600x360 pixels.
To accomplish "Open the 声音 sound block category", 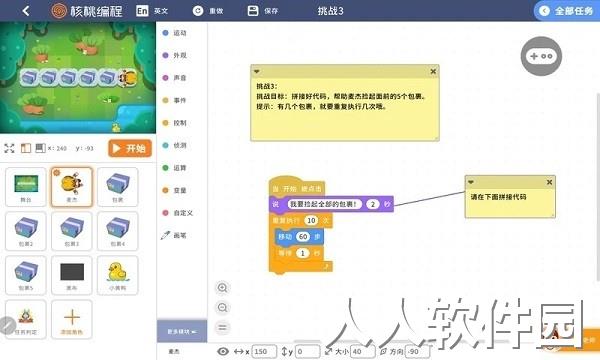I will coord(175,78).
